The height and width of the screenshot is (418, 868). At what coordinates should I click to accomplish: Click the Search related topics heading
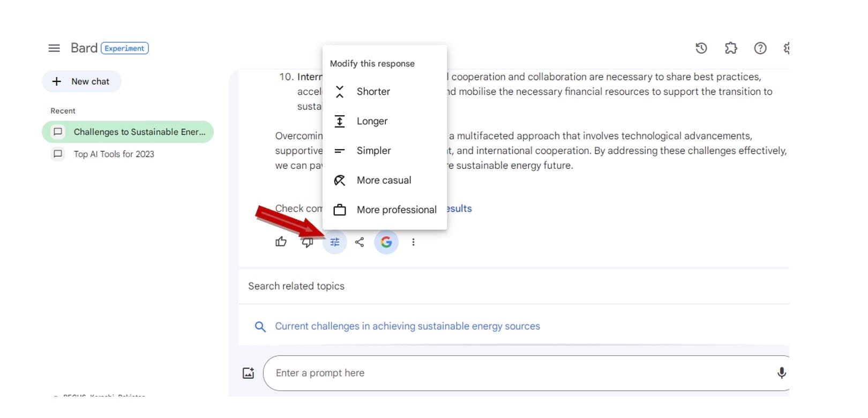[296, 286]
